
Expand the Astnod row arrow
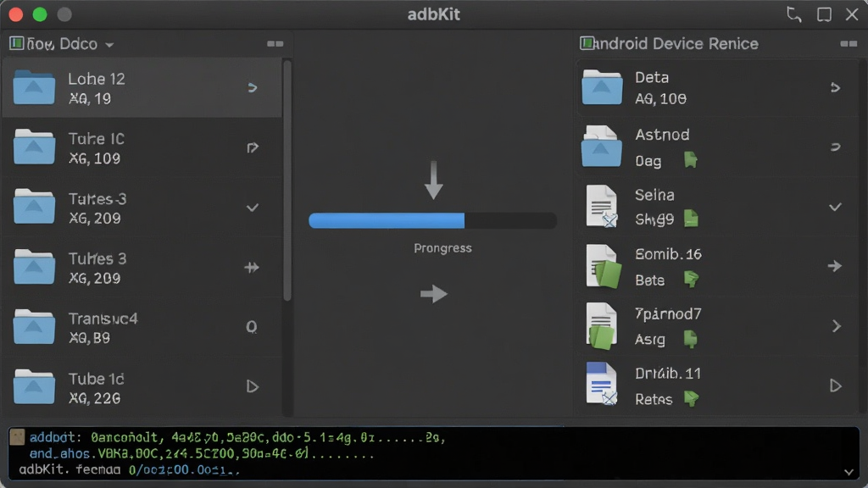click(835, 147)
